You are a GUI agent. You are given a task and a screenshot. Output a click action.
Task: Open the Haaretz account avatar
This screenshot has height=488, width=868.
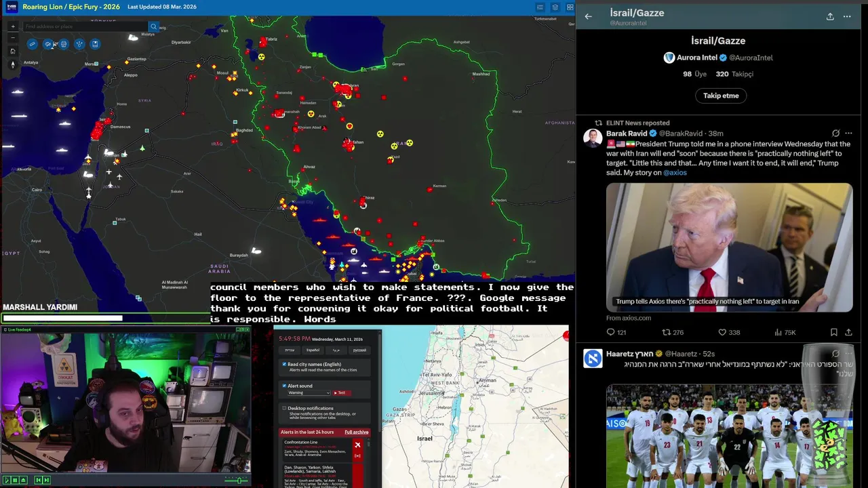593,358
